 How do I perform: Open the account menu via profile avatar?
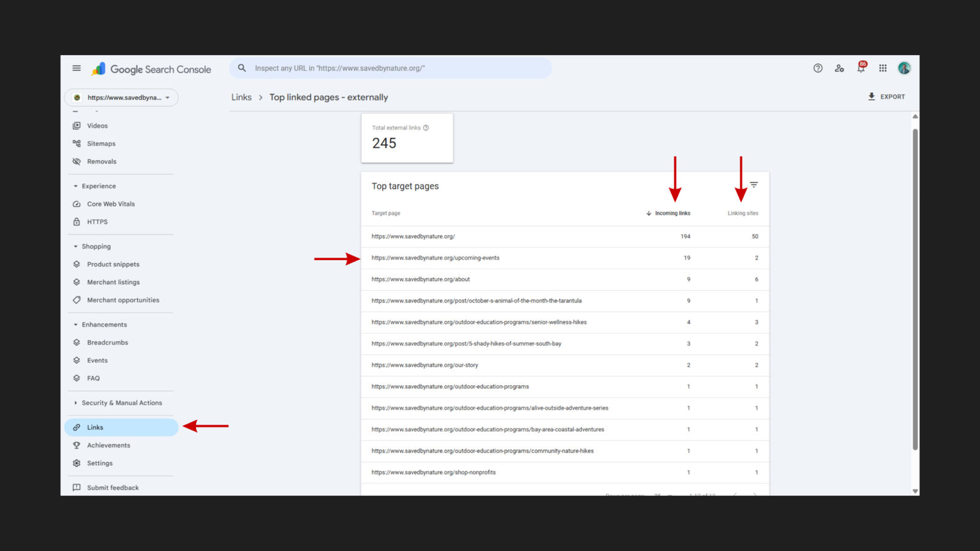coord(904,68)
